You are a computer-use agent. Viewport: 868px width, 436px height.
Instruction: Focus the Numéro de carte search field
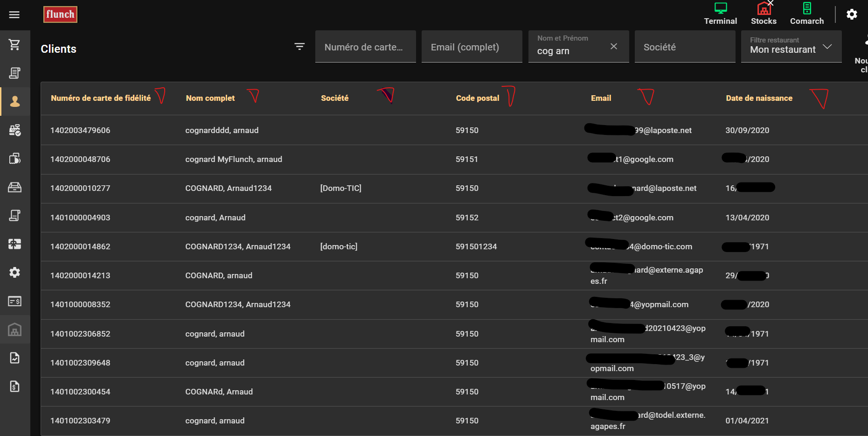tap(366, 46)
